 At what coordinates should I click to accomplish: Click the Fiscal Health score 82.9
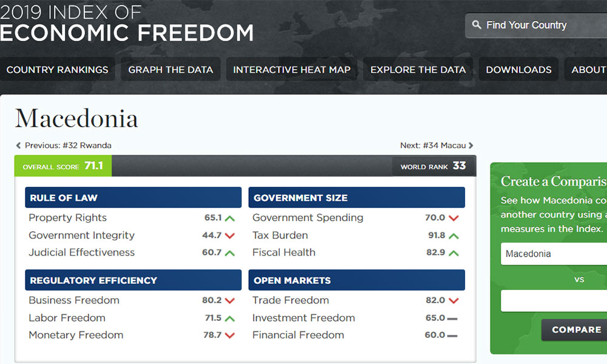[x=436, y=252]
